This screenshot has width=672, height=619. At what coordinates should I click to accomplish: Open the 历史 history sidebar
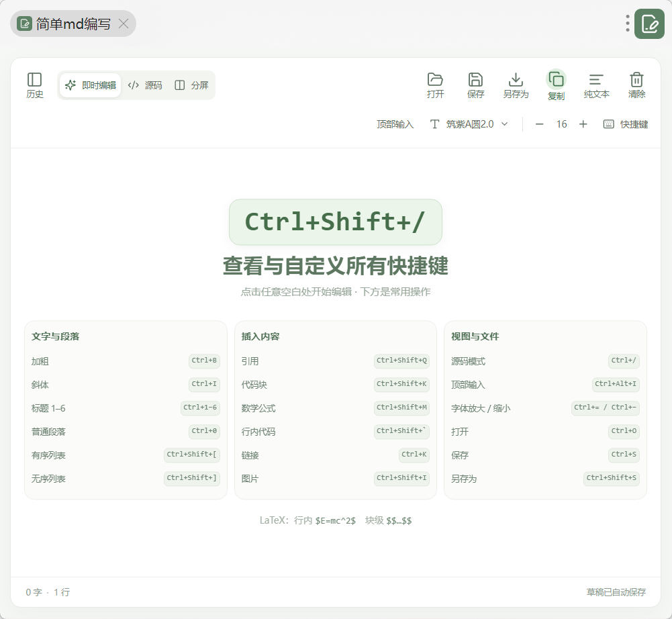(x=35, y=85)
